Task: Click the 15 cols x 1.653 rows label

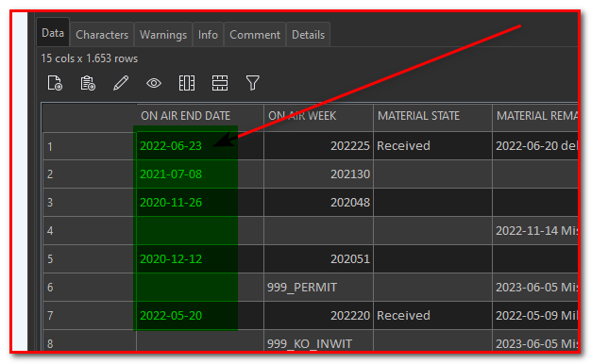Action: click(90, 58)
